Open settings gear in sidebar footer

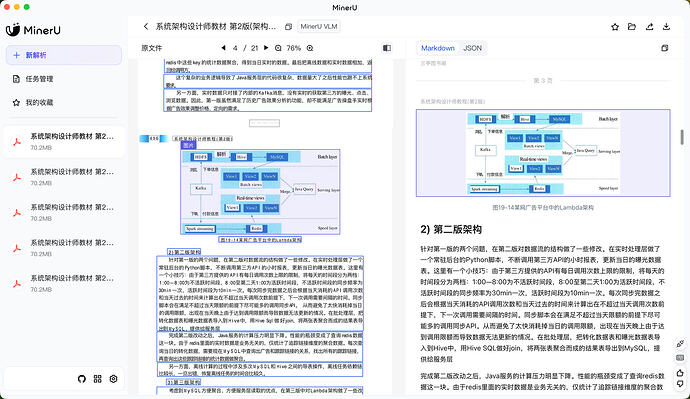click(x=114, y=379)
